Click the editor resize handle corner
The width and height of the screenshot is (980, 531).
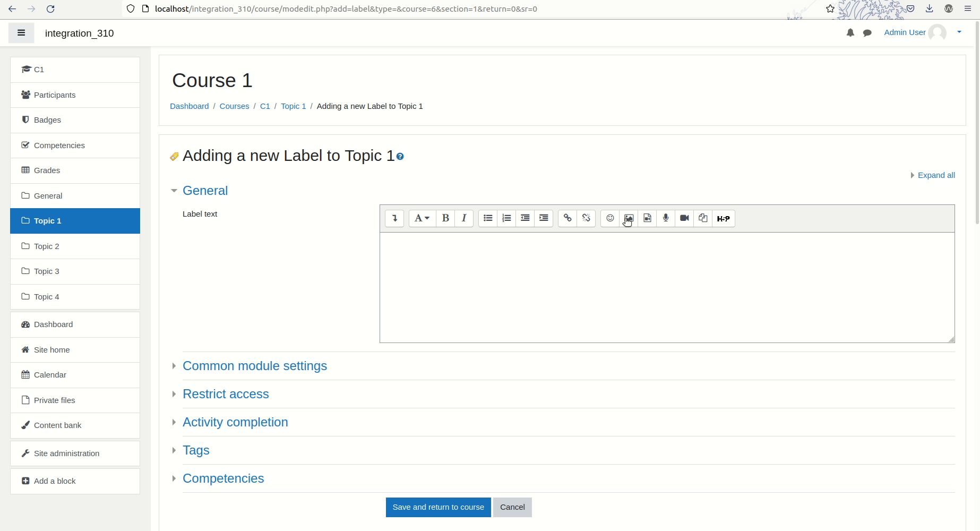[x=951, y=339]
